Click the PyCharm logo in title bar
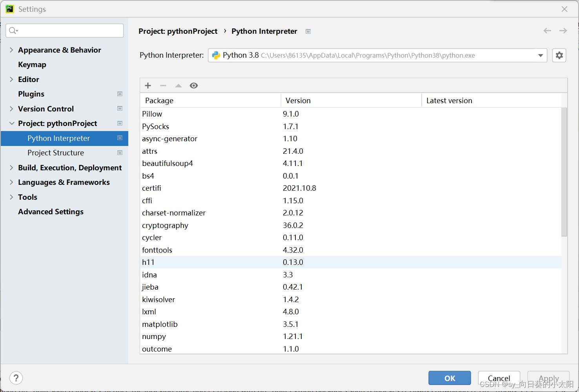Screen dimensions: 579x392 pos(10,9)
